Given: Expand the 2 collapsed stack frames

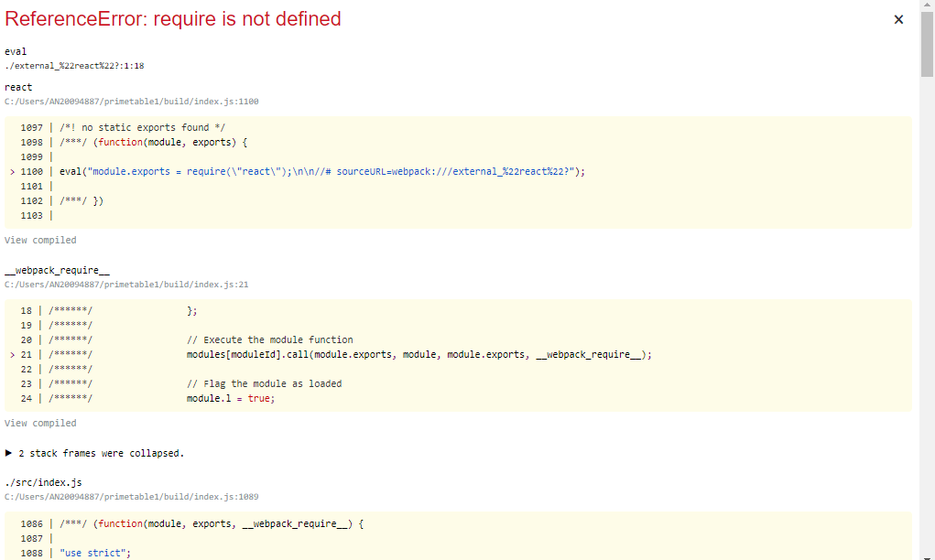Looking at the screenshot, I should click(x=94, y=453).
